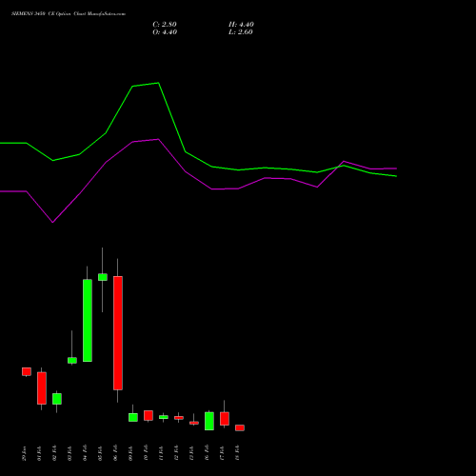Image resolution: width=476 pixels, height=476 pixels.
Task: Click the small green candlestick for 11 Feb
Action: coord(164,417)
